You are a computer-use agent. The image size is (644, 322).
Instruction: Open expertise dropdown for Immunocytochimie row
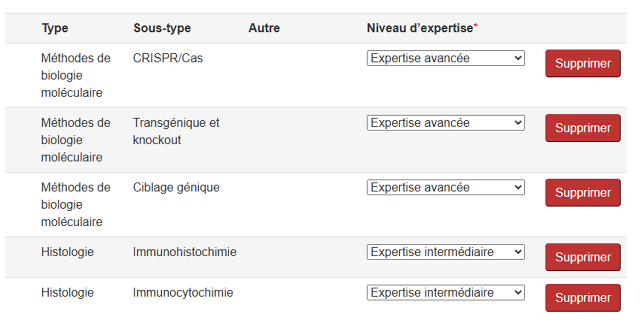coord(446,293)
